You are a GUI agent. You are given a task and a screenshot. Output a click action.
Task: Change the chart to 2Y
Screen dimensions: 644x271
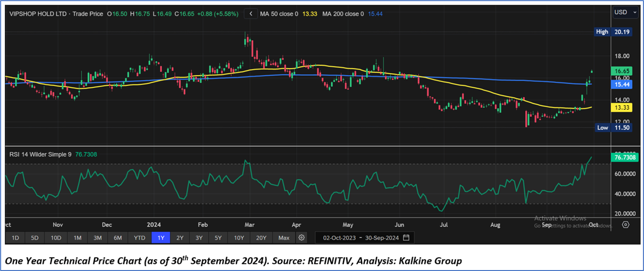[180, 237]
